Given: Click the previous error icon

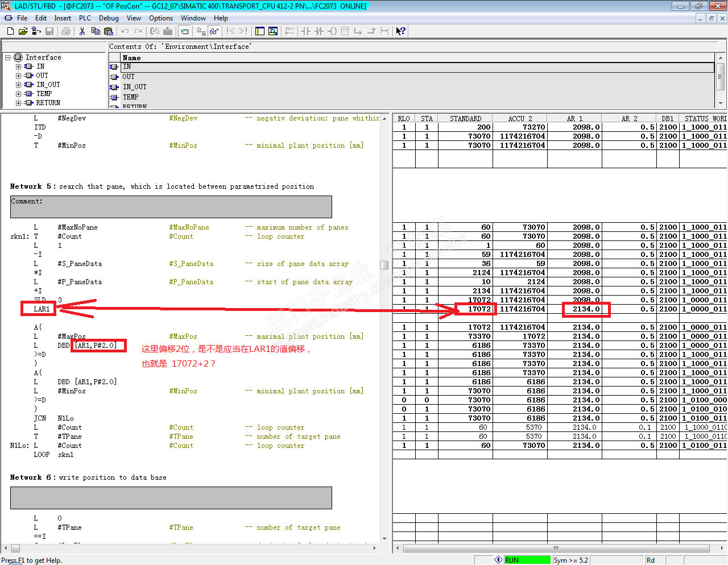Looking at the screenshot, I should (x=230, y=31).
